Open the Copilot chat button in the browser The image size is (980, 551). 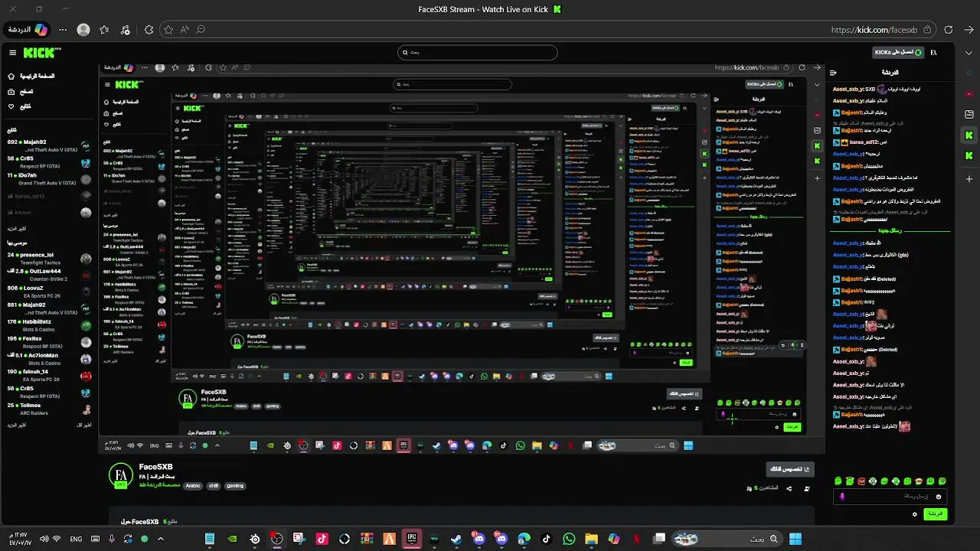28,30
